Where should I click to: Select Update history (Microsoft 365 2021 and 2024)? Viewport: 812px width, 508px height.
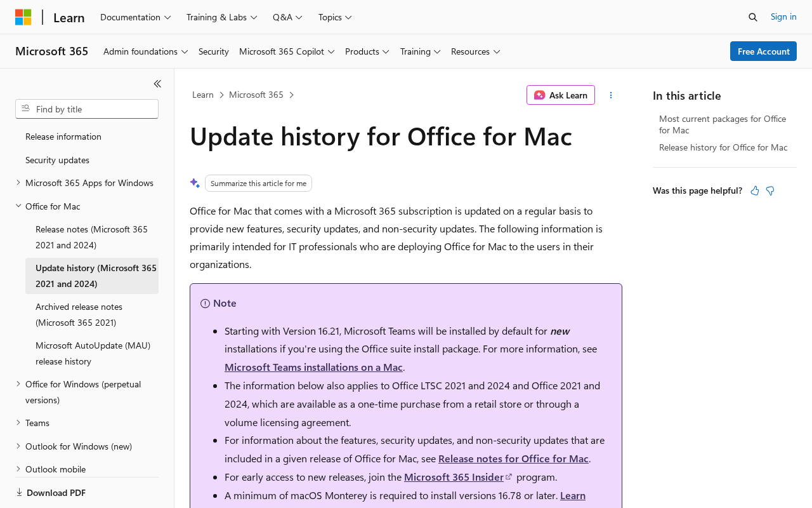coord(92,276)
